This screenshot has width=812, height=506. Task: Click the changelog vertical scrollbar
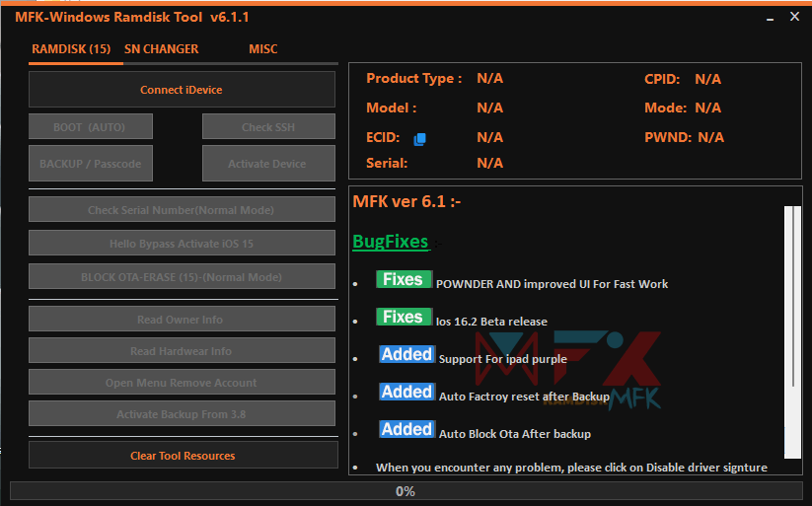tap(792, 332)
